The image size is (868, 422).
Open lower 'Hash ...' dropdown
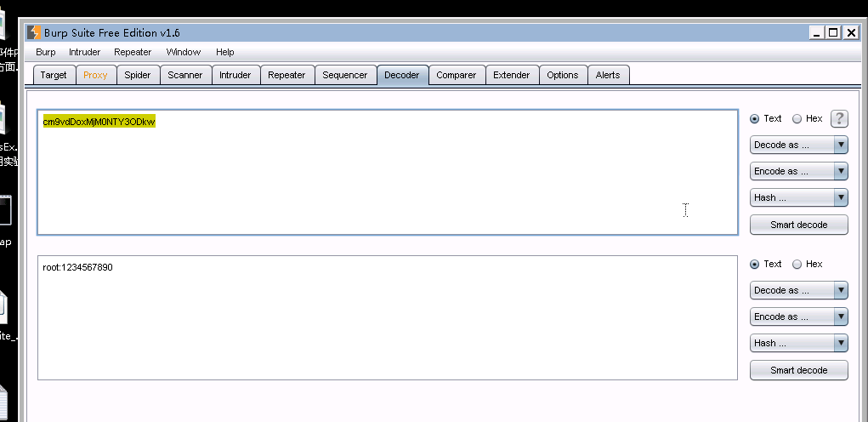pyautogui.click(x=799, y=344)
